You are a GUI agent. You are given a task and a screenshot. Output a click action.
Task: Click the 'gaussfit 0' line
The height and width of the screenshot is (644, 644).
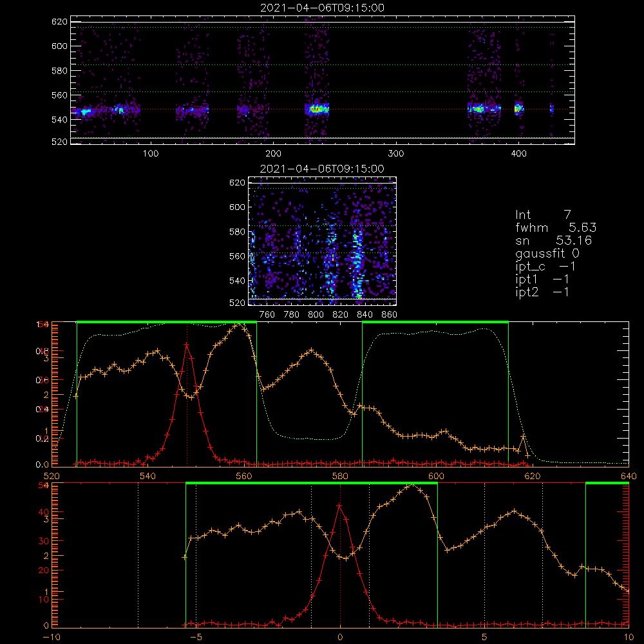click(547, 253)
